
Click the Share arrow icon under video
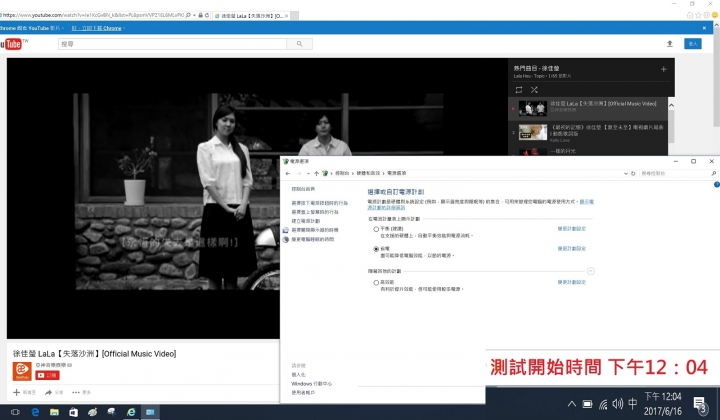[48, 392]
